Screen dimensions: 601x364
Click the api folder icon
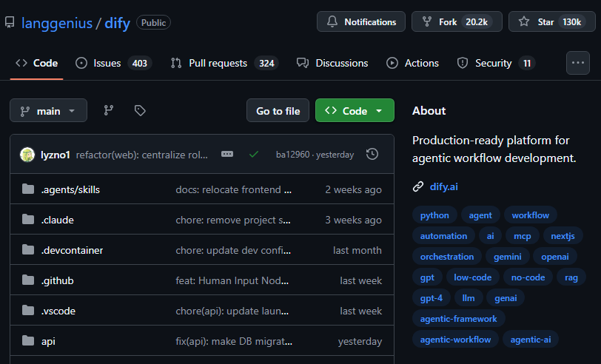[x=28, y=340]
